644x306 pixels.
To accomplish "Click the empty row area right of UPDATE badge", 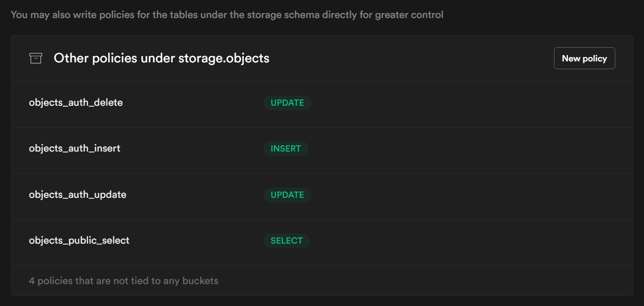I will click(x=438, y=103).
